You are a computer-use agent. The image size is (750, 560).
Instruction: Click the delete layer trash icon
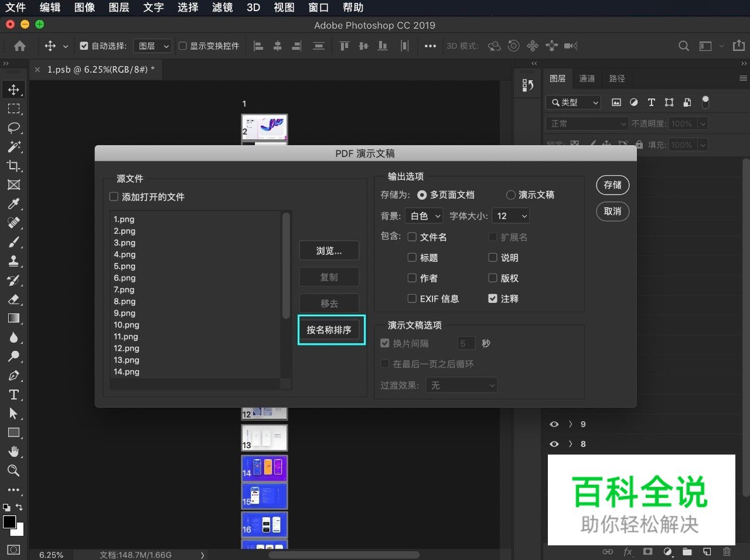(728, 551)
